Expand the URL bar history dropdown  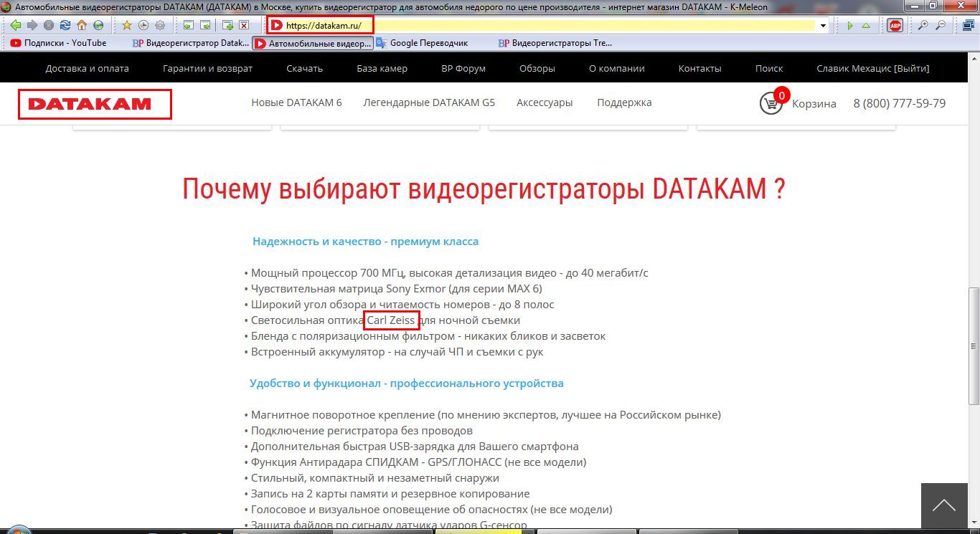(x=823, y=26)
